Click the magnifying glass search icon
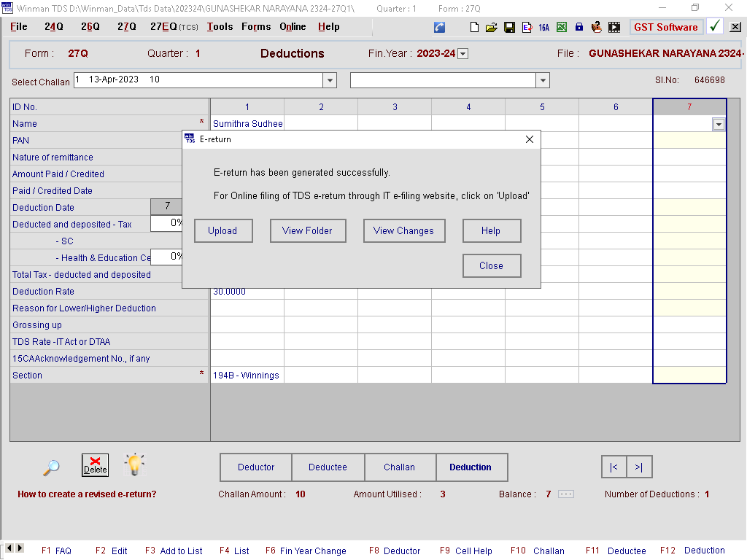The image size is (747, 560). [51, 467]
